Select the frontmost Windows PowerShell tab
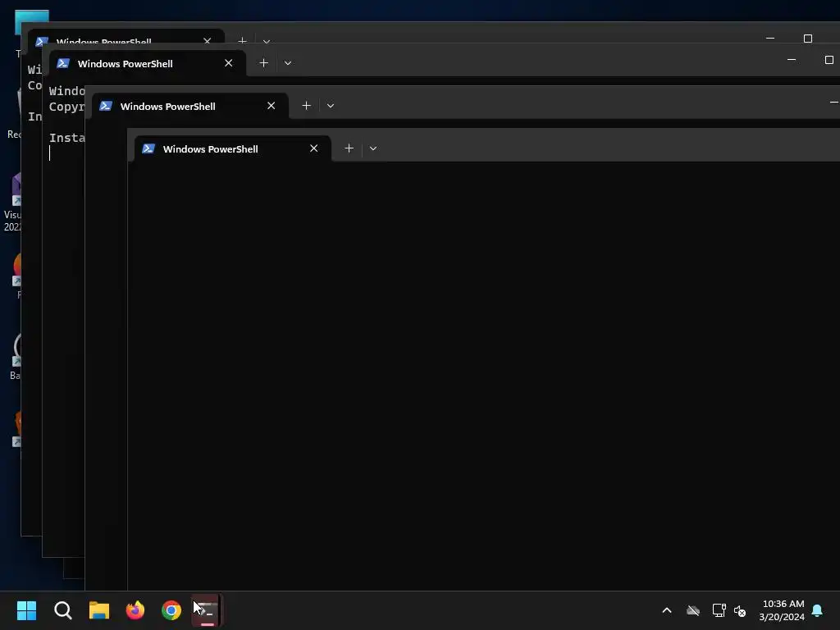This screenshot has width=840, height=630. click(x=232, y=149)
